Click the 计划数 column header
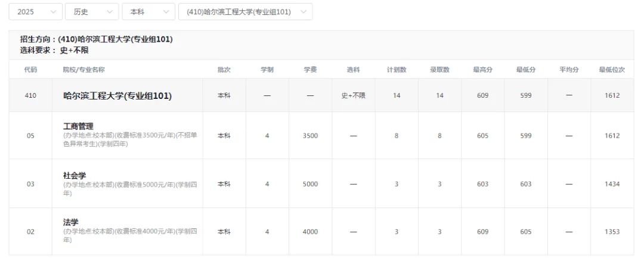The width and height of the screenshot is (644, 261). point(397,70)
